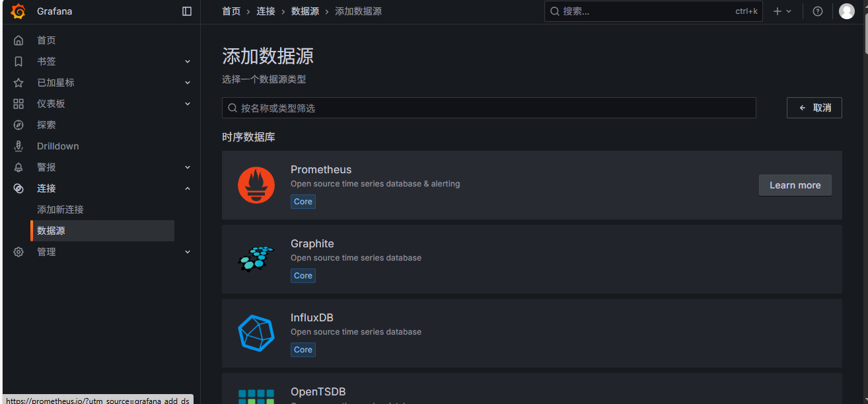Click the dashboards grid icon beside 仪表板
The width and height of the screenshot is (868, 404).
(x=18, y=104)
